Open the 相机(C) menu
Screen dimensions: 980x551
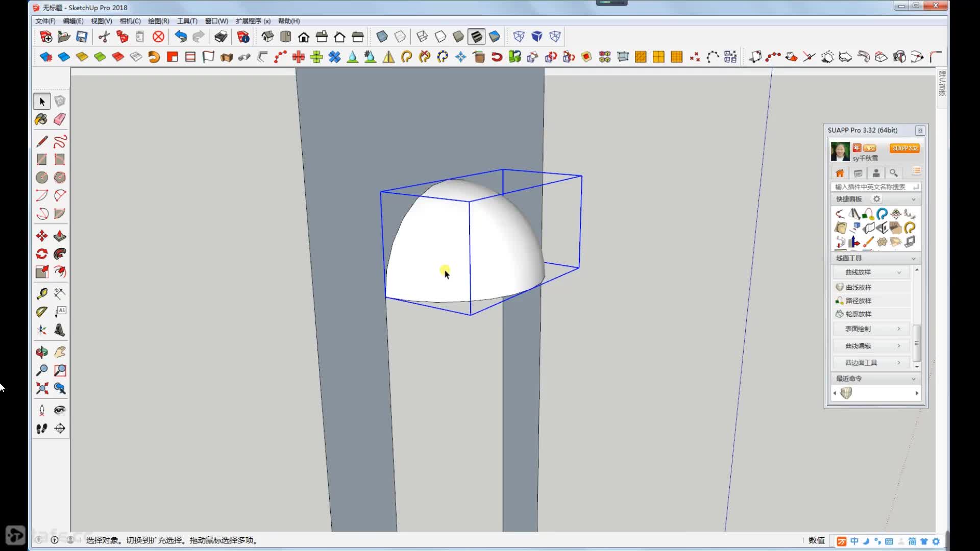pyautogui.click(x=130, y=21)
